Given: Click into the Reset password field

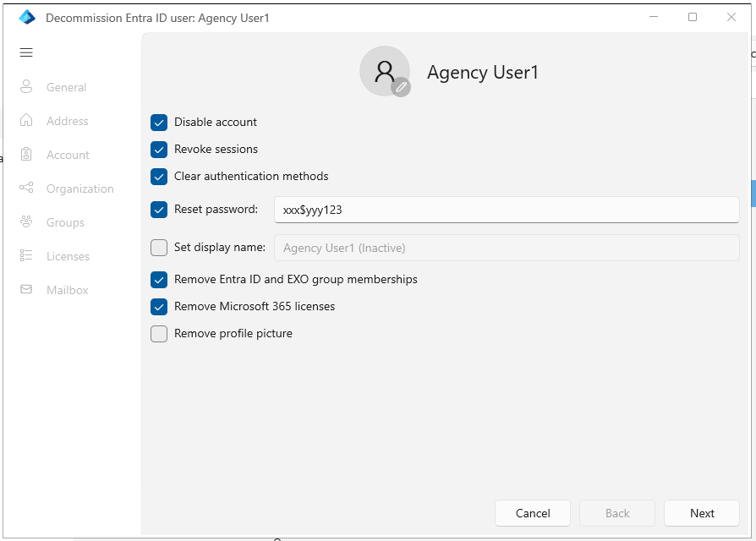Looking at the screenshot, I should [506, 210].
